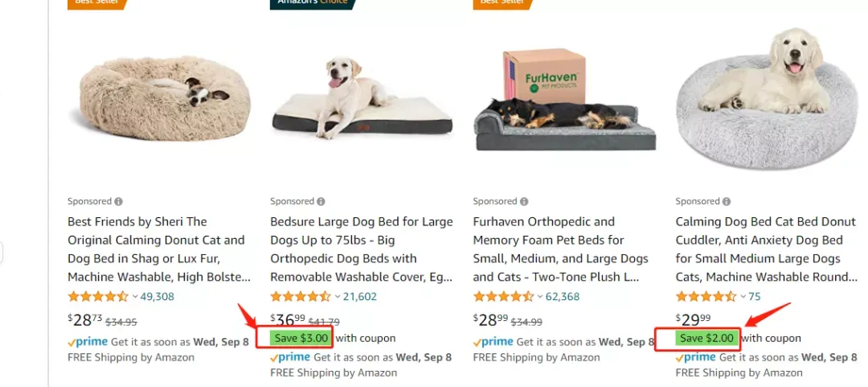Open FurHaven box sofa bed image
Screen dimensions: 868x387
(565, 100)
